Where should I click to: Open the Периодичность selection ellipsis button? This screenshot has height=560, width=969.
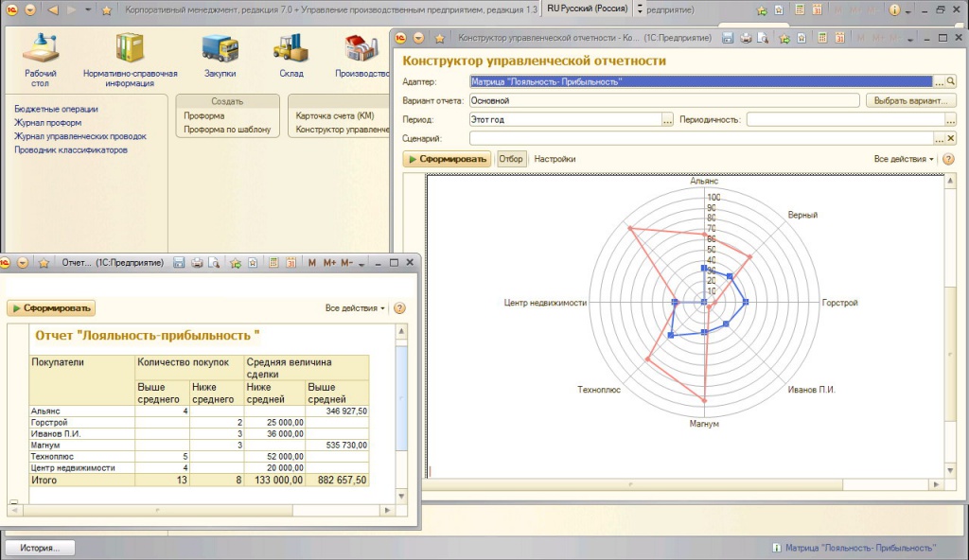pos(950,120)
